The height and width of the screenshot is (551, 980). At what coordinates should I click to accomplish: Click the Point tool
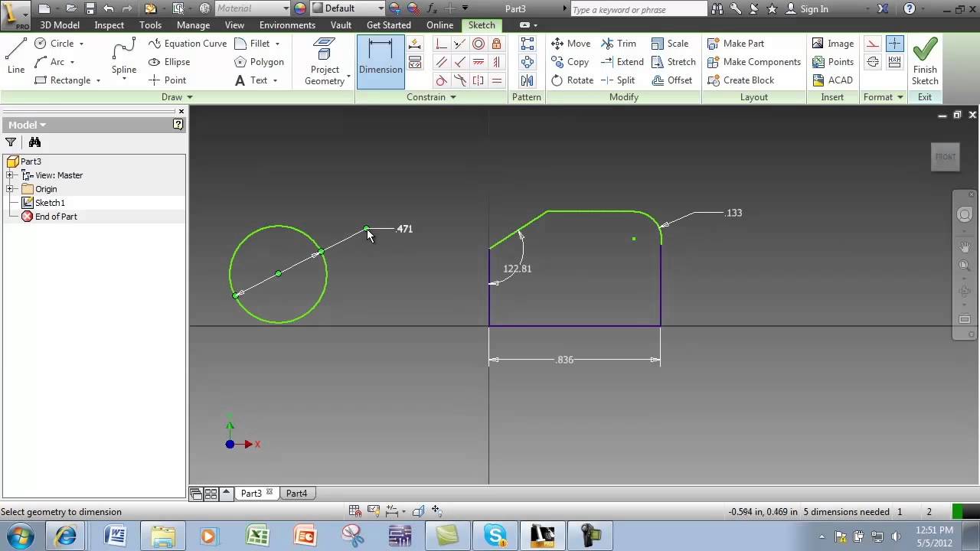[x=167, y=80]
